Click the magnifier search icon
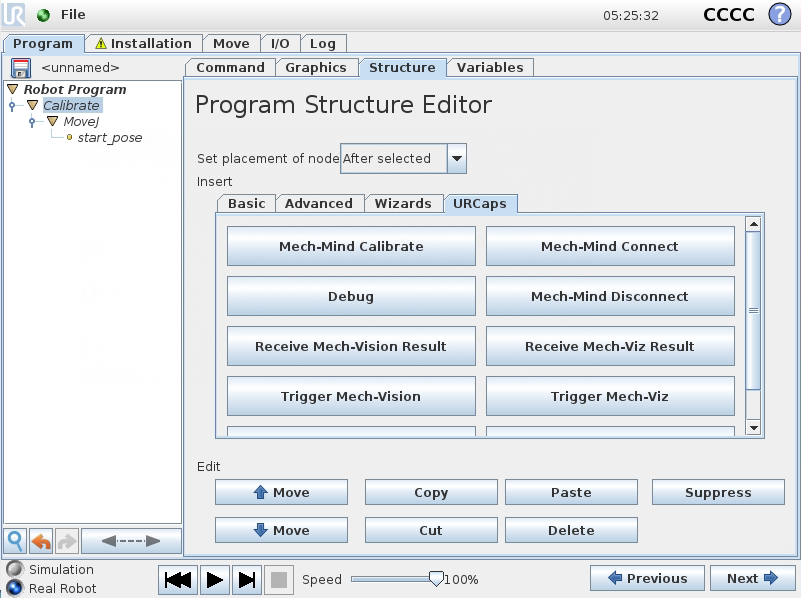This screenshot has width=801, height=598. (x=16, y=541)
